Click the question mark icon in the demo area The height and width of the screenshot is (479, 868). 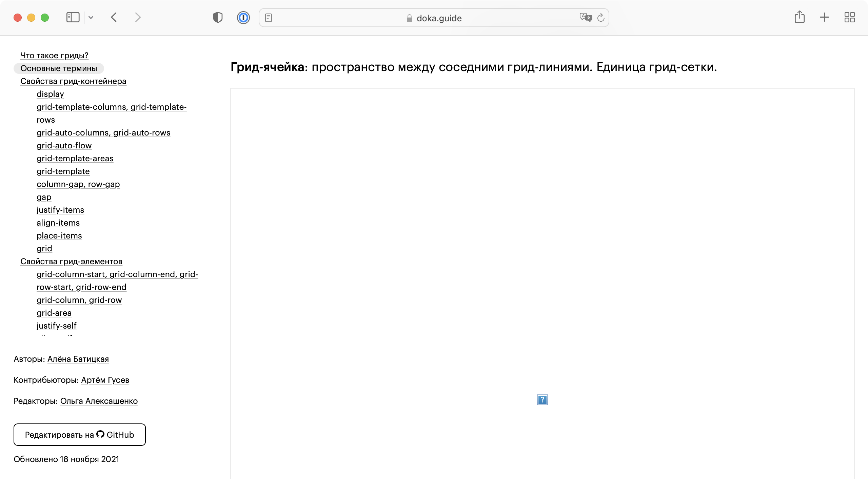(542, 400)
